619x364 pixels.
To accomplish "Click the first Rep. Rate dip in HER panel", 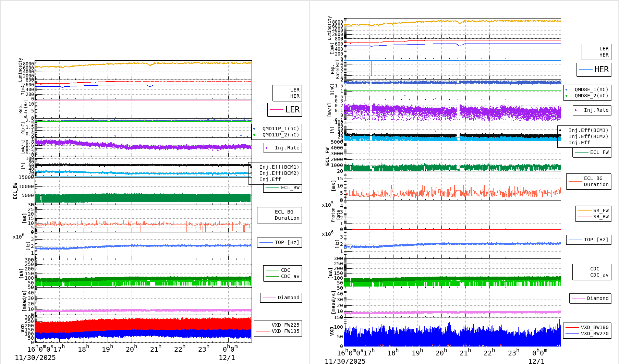I will click(372, 69).
